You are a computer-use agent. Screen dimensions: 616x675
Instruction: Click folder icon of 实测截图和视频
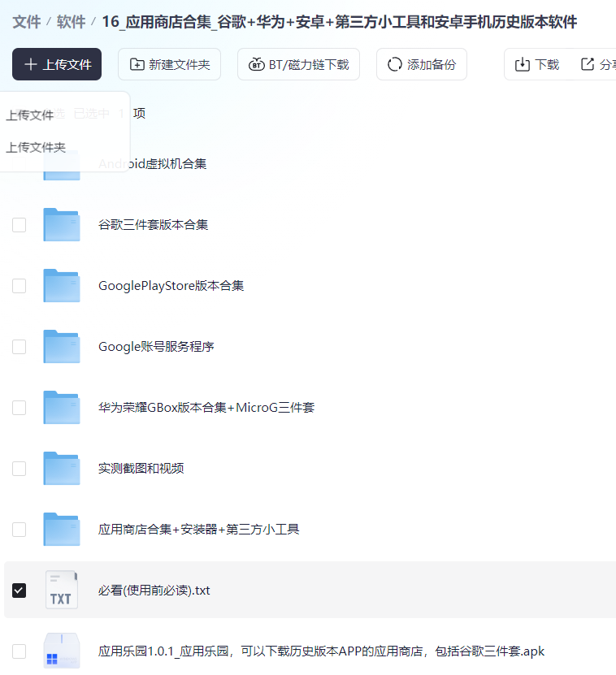[x=62, y=469]
